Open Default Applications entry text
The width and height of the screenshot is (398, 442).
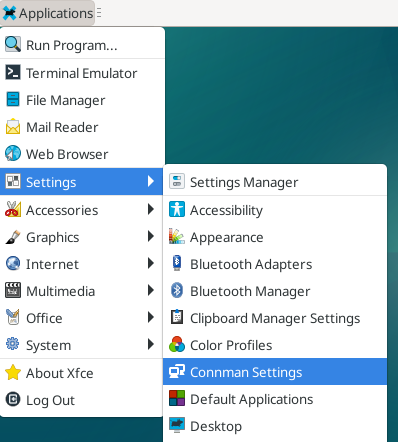click(x=252, y=399)
